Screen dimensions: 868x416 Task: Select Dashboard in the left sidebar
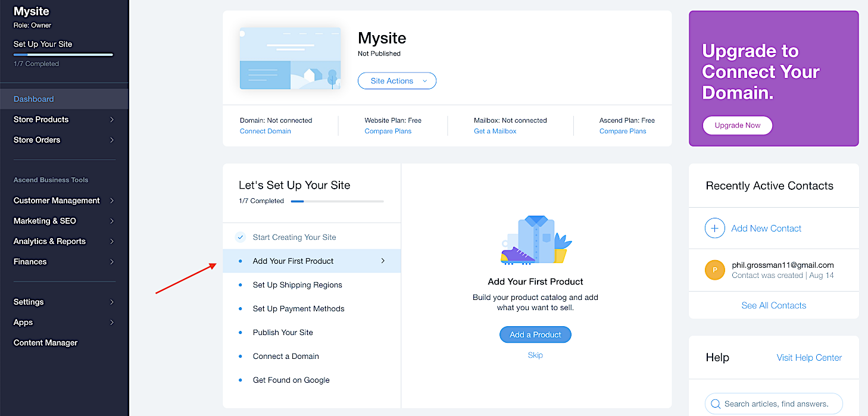point(34,99)
